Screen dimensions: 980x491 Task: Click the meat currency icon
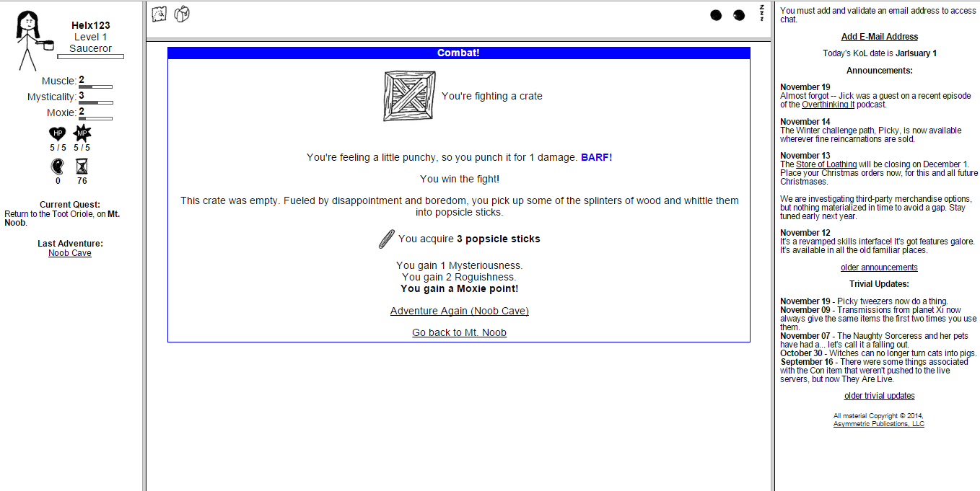pos(58,167)
